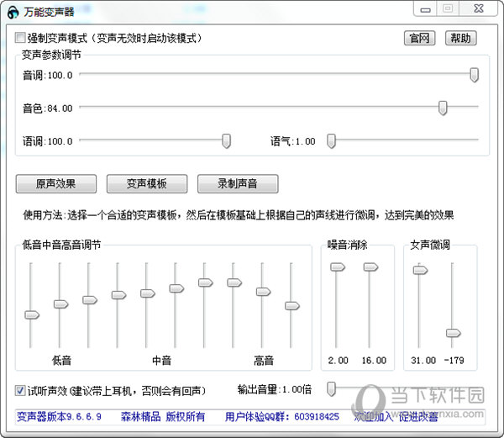Close the 万能变声器 window
The image size is (504, 438).
(x=480, y=8)
